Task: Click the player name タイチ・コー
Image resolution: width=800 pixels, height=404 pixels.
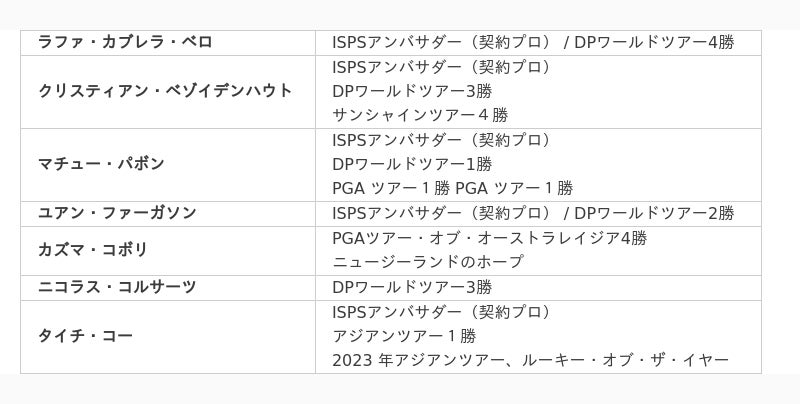Action: pos(85,336)
